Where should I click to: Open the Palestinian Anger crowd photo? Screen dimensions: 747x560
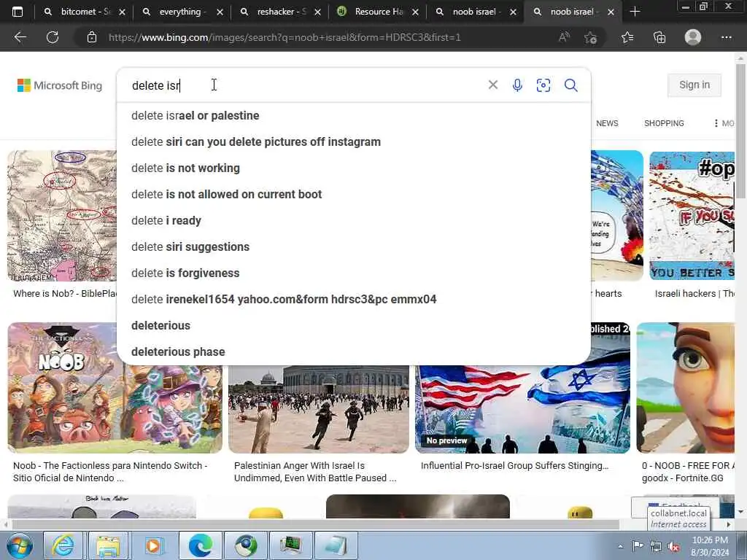point(319,409)
